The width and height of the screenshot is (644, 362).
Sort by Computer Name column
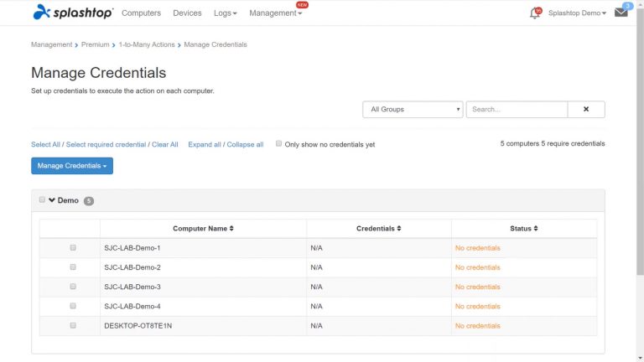[203, 229]
